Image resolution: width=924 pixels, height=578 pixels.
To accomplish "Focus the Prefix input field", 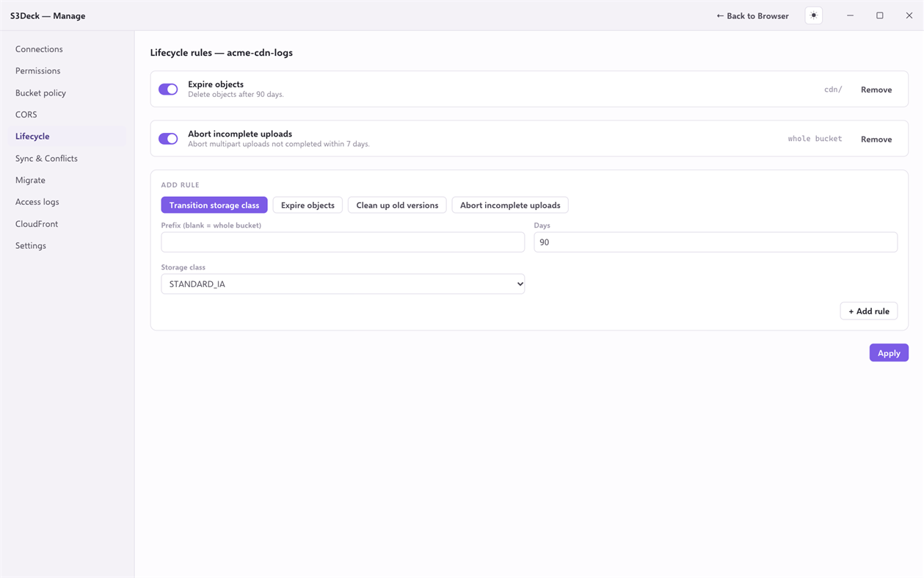I will click(343, 242).
